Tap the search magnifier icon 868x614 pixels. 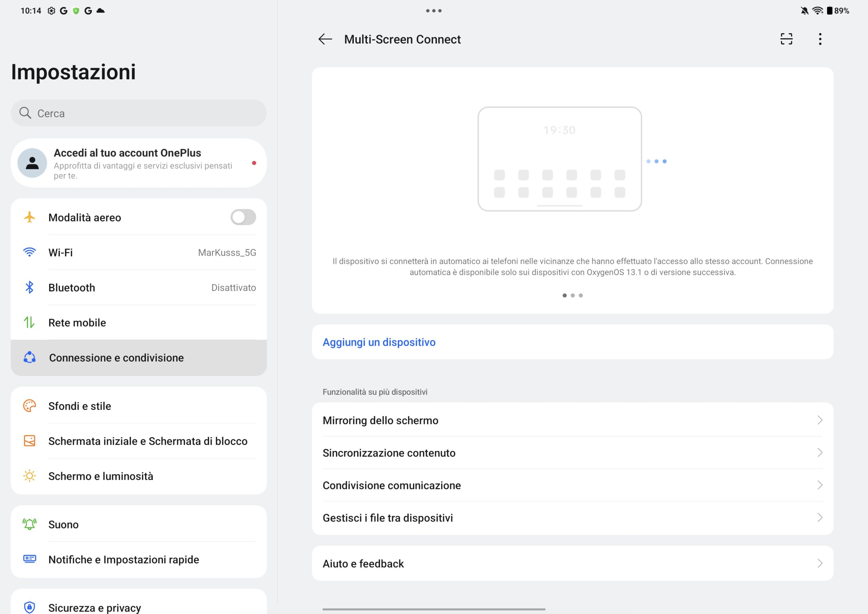click(x=25, y=113)
